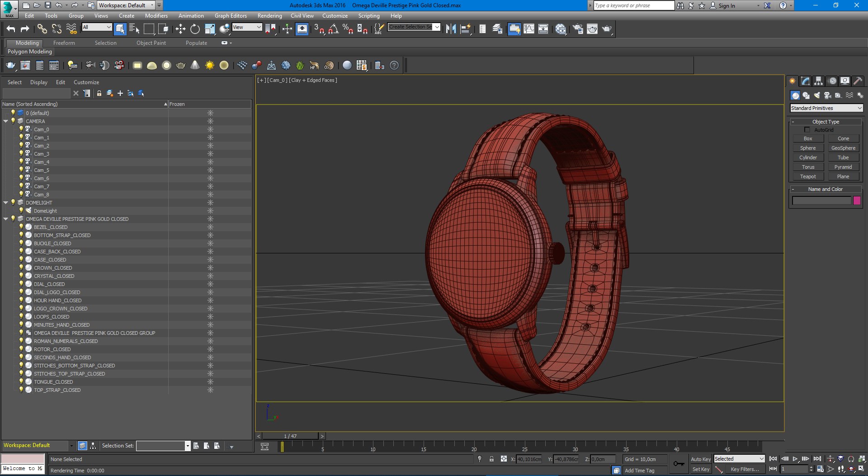Image resolution: width=868 pixels, height=476 pixels.
Task: Click the 1 / 47 time slider
Action: coord(290,436)
